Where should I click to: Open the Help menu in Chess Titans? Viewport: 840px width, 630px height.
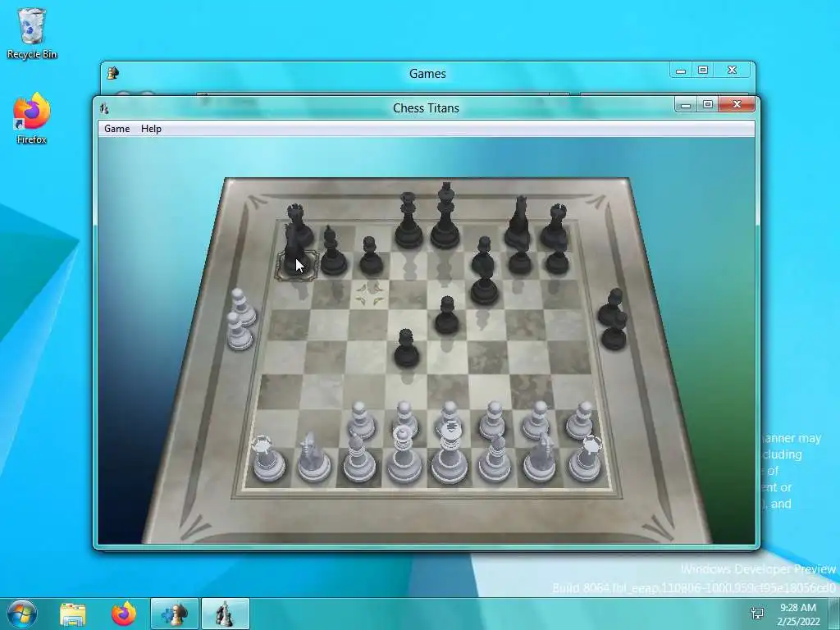pyautogui.click(x=151, y=129)
